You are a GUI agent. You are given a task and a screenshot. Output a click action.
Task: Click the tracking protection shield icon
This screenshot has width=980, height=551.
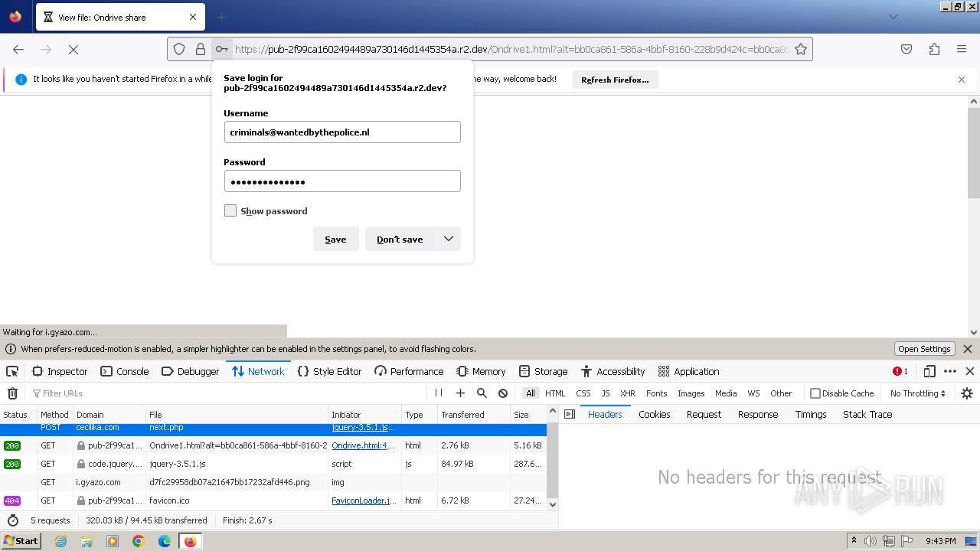click(179, 49)
